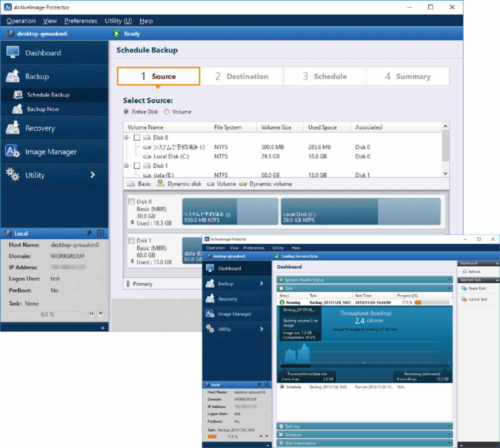
Task: Click the green Ready status icon
Action: coord(116,33)
